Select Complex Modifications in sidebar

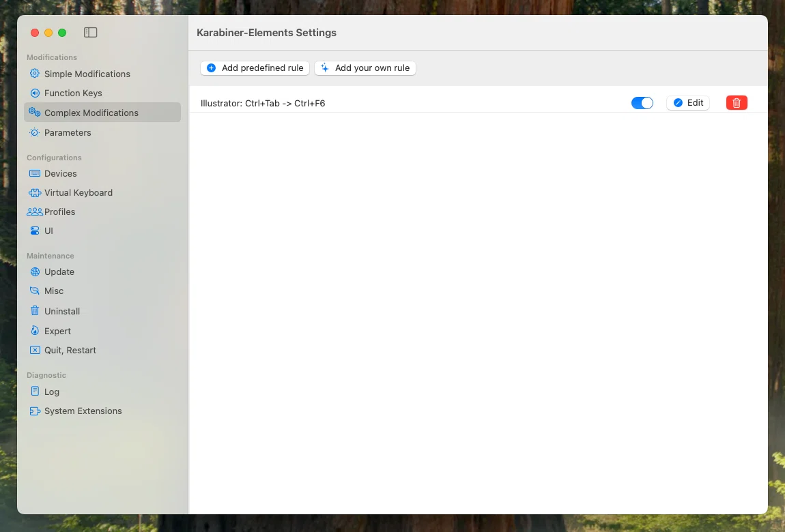click(102, 113)
